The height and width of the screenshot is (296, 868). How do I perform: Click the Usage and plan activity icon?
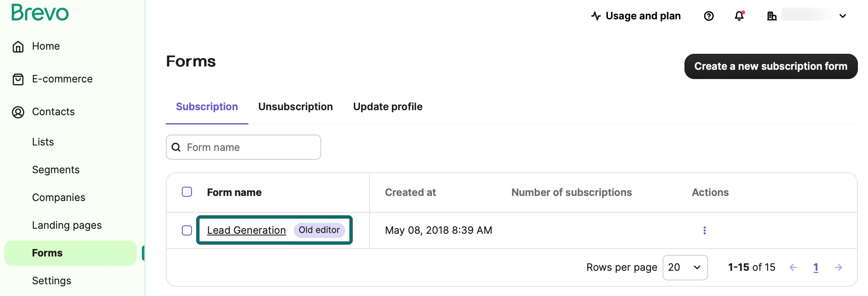[x=596, y=16]
